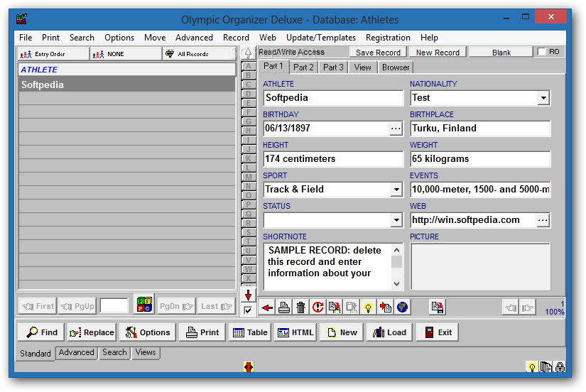
Task: Click the ATHLETE column header
Action: 127,70
